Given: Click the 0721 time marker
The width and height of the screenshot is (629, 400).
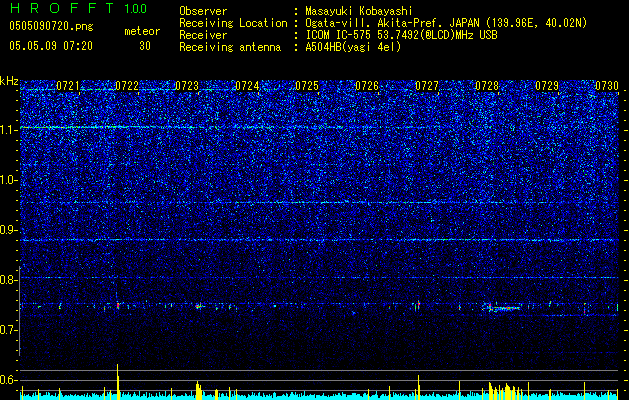Looking at the screenshot, I should 68,86.
